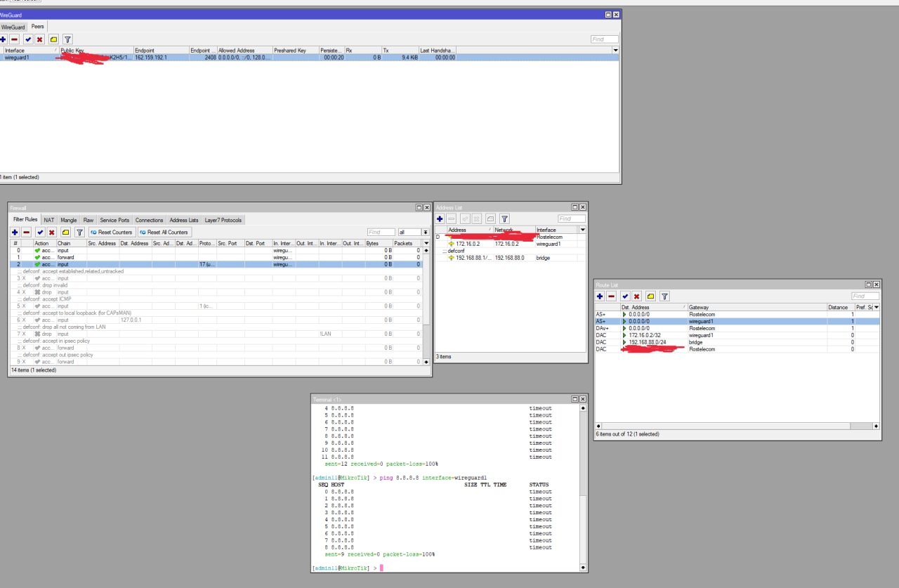Enable selected firewall rule with checkmark icon
This screenshot has width=899, height=588.
coord(40,232)
